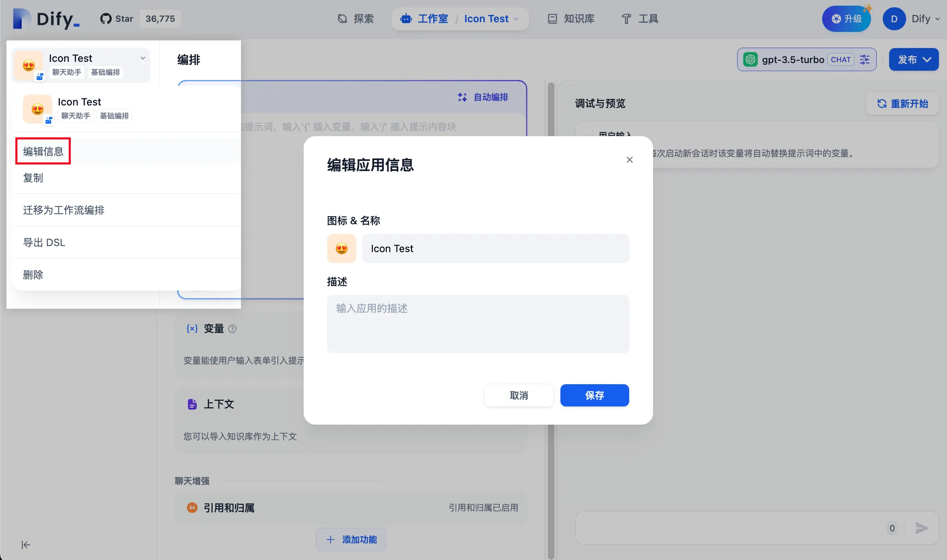The width and height of the screenshot is (947, 560).
Task: Choose 导出 DSL menu entry
Action: point(44,242)
